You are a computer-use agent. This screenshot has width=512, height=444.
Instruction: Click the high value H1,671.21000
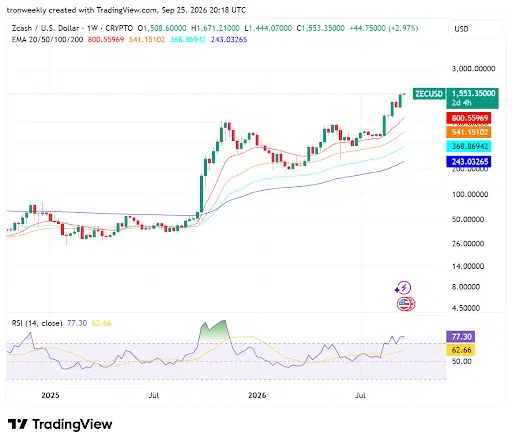tap(215, 28)
